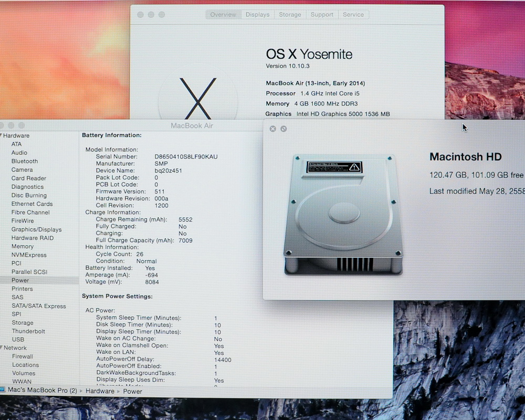The width and height of the screenshot is (525, 420).
Task: Open the Support tab
Action: pos(322,15)
